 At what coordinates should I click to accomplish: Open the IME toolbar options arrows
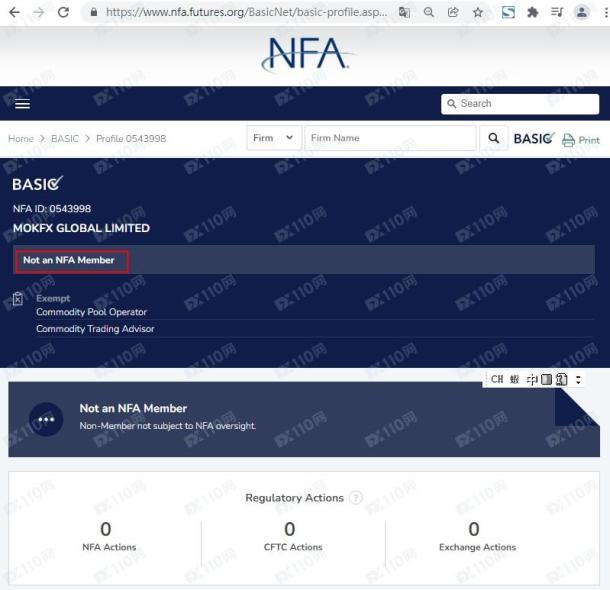578,380
